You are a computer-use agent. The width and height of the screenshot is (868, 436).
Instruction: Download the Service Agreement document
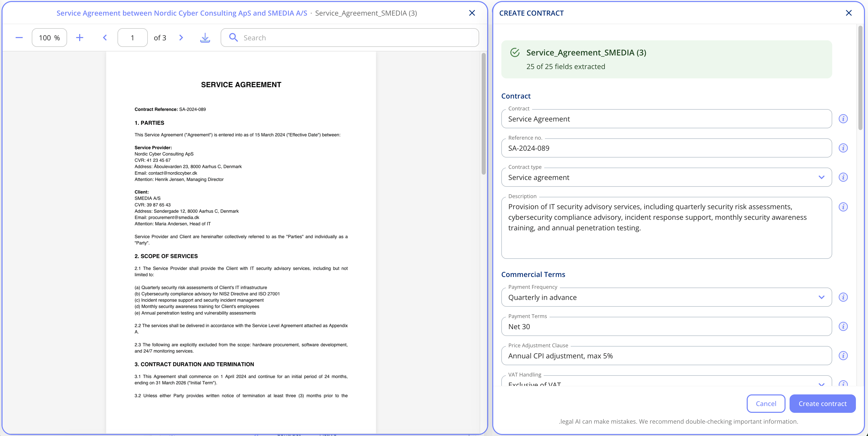coord(205,38)
